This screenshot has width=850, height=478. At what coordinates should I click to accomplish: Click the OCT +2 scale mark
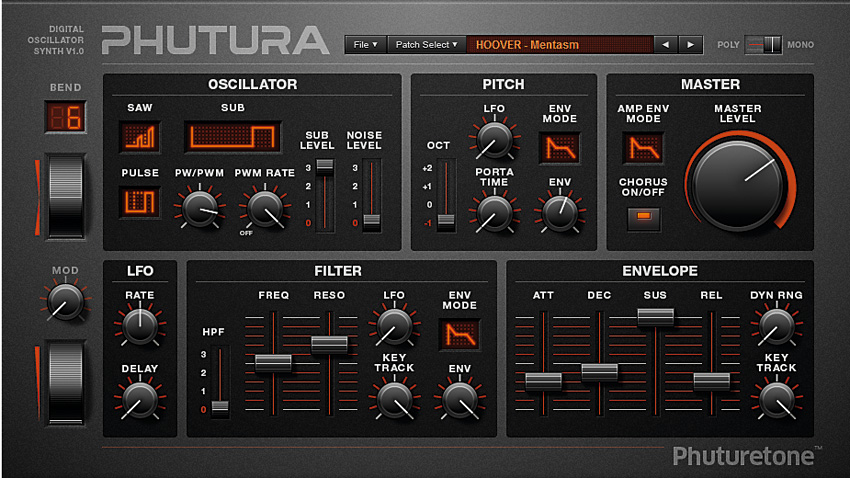coord(427,169)
